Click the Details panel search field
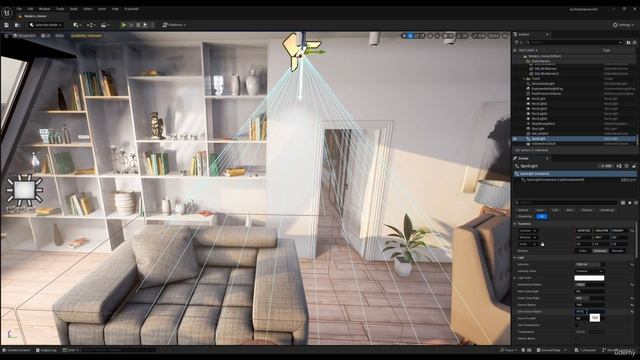 point(567,202)
